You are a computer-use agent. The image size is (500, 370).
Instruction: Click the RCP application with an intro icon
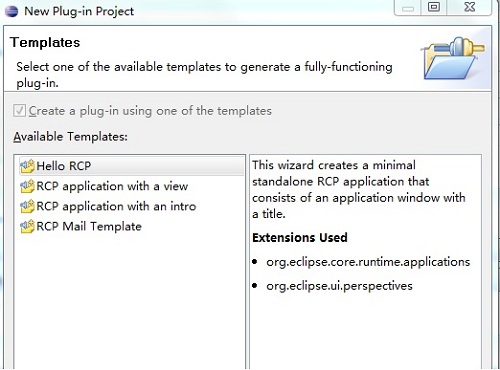tap(27, 206)
